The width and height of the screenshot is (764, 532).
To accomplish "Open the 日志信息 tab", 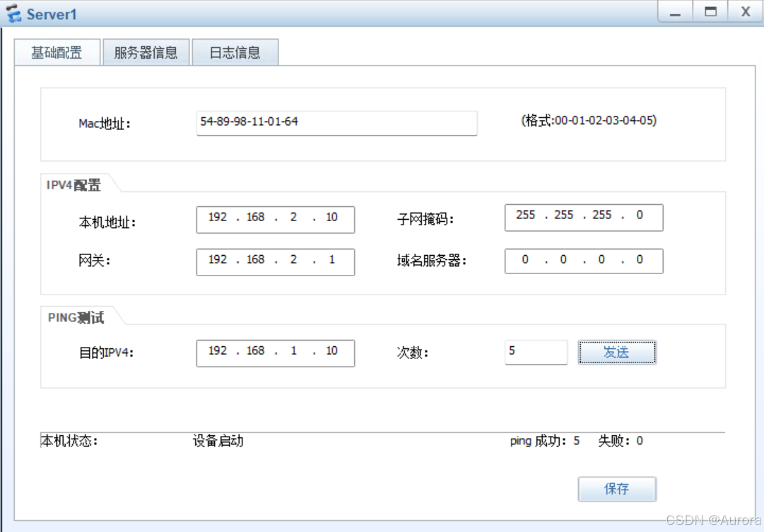I will tap(235, 52).
